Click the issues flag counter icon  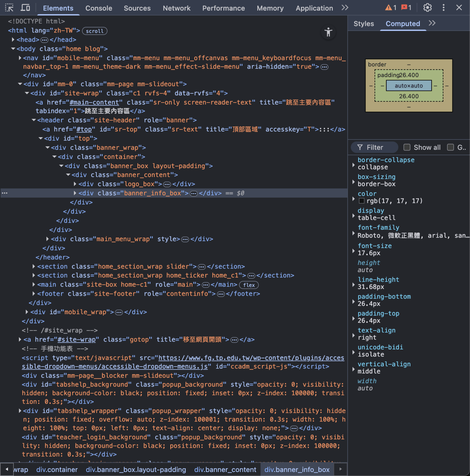[406, 8]
